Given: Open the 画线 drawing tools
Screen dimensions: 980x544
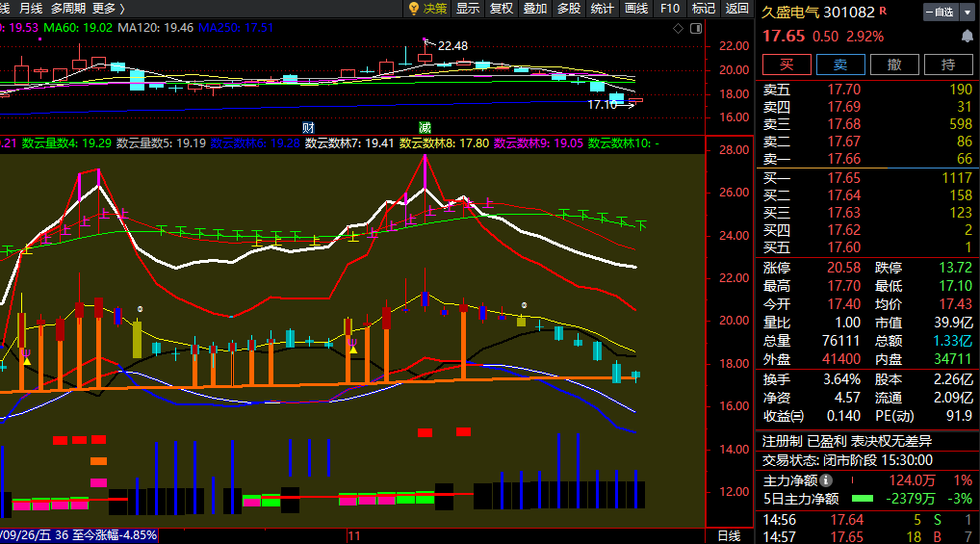Looking at the screenshot, I should (x=636, y=8).
